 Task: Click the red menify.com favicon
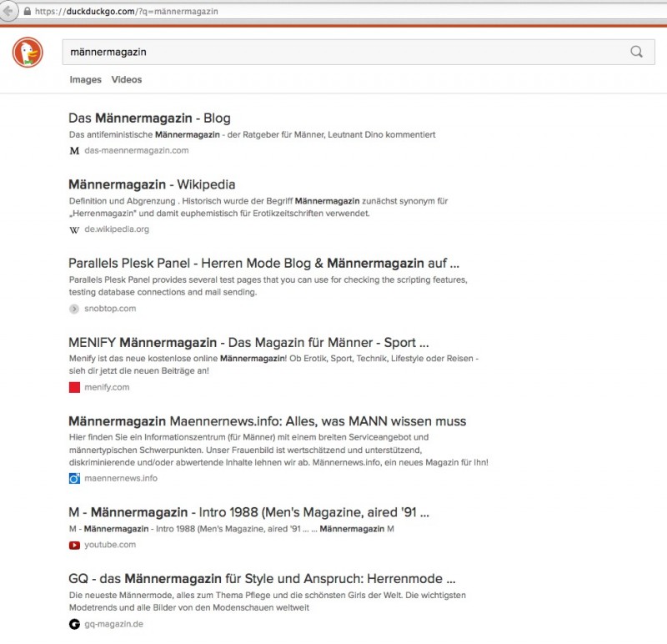74,387
